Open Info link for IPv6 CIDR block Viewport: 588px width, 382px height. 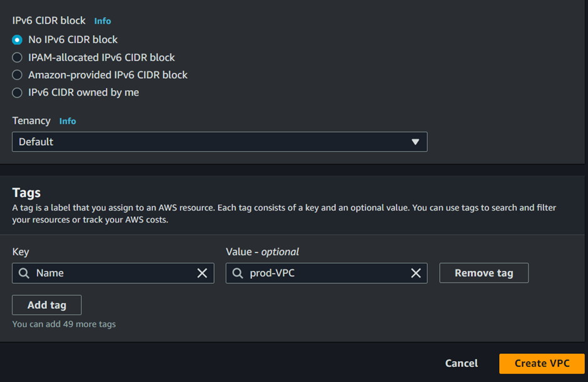103,21
